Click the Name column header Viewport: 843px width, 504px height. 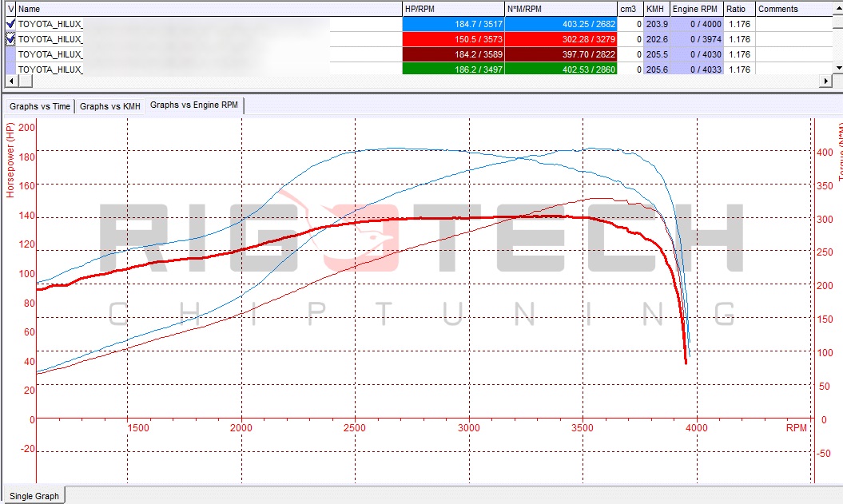point(209,9)
